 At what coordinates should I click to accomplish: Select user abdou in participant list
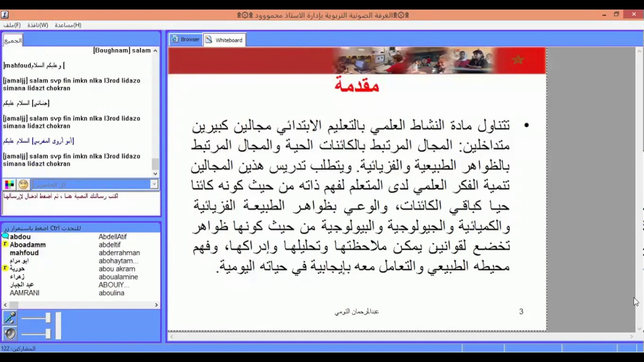pos(20,236)
